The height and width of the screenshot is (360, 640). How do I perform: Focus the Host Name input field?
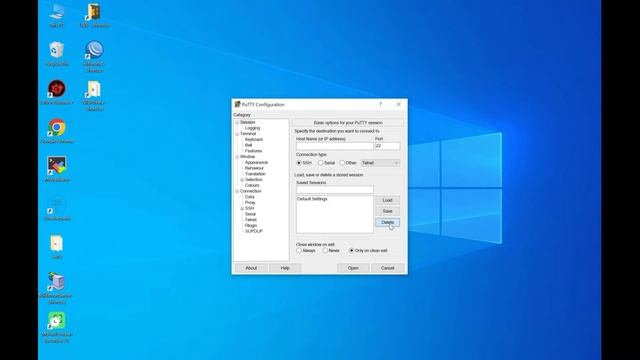[334, 146]
